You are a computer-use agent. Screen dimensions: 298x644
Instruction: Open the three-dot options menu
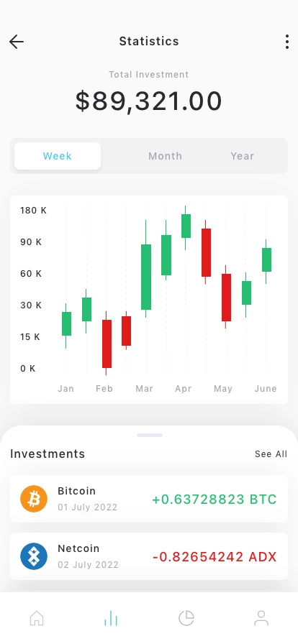pyautogui.click(x=287, y=42)
